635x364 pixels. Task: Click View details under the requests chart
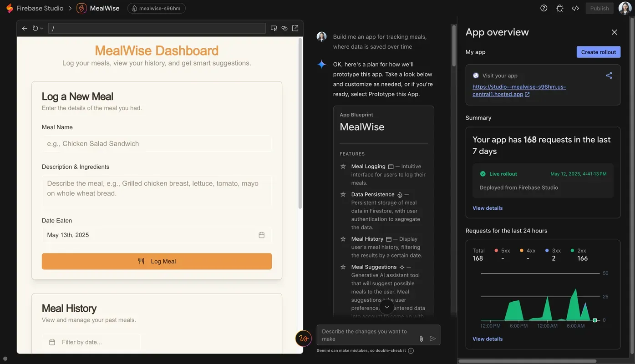tap(488, 339)
